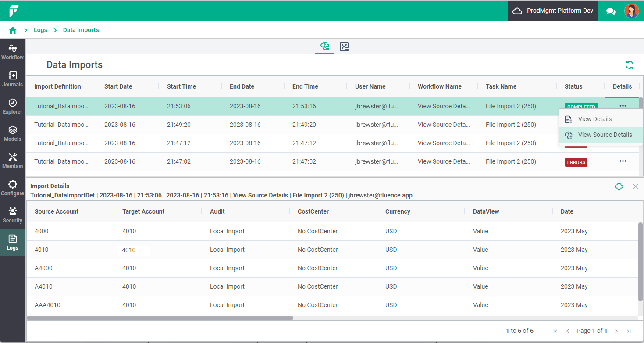The height and width of the screenshot is (343, 644).
Task: Open the three-dot menu for the 21:53:06 import
Action: (x=623, y=106)
